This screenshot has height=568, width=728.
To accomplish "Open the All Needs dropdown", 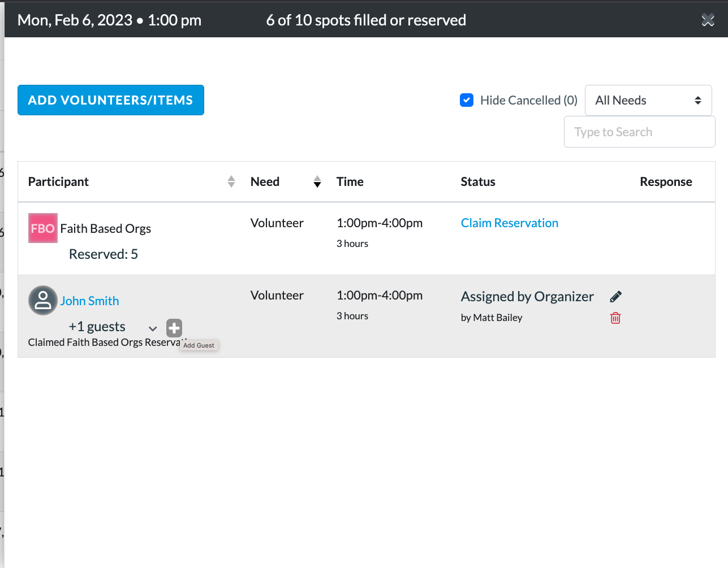I will [x=648, y=100].
